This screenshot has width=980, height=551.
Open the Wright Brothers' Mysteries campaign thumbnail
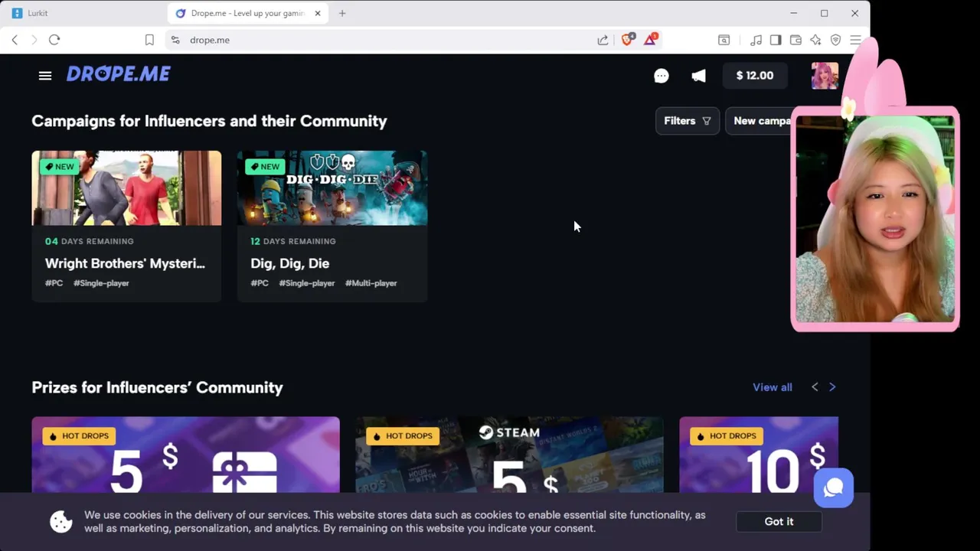[x=126, y=188]
